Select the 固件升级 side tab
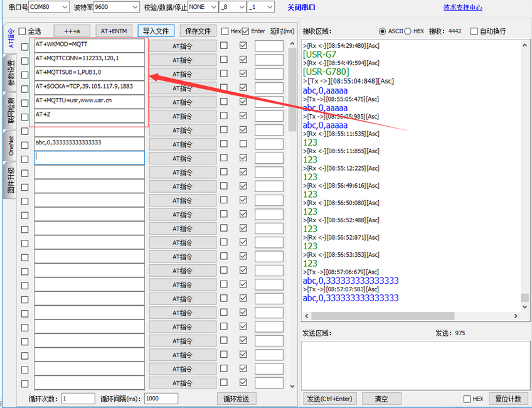The height and width of the screenshot is (408, 532). [11, 181]
